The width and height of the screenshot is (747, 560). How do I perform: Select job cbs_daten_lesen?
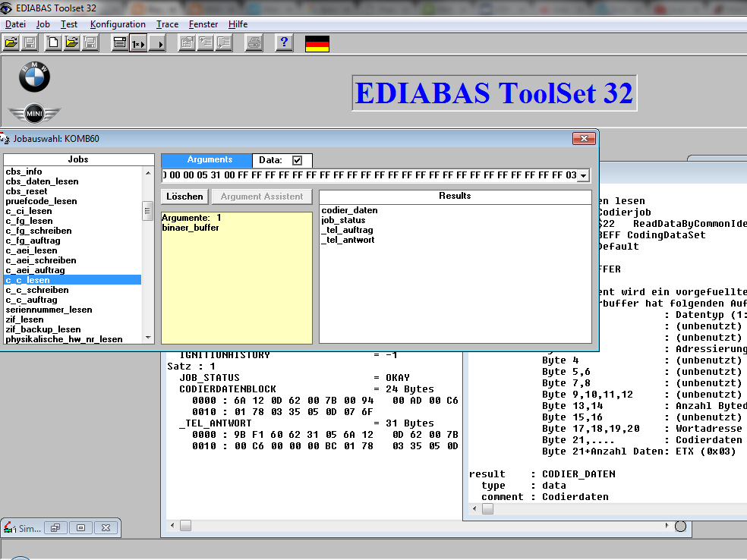tap(42, 181)
